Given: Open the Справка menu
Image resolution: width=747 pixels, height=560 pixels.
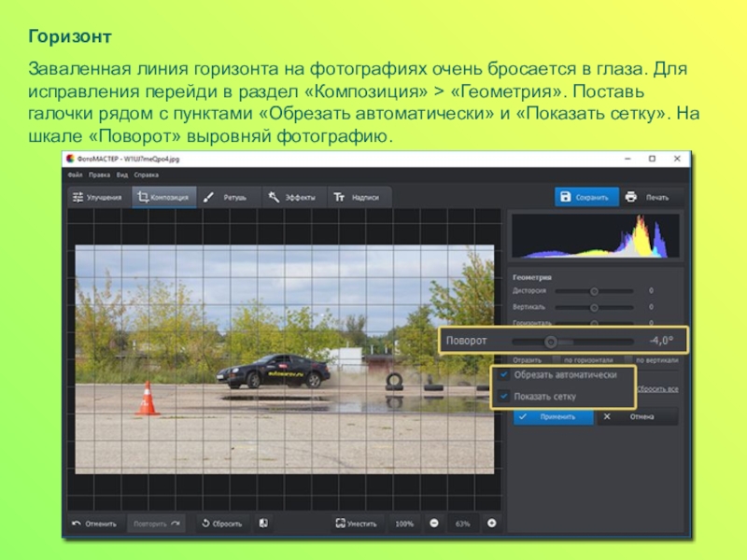Looking at the screenshot, I should point(146,175).
